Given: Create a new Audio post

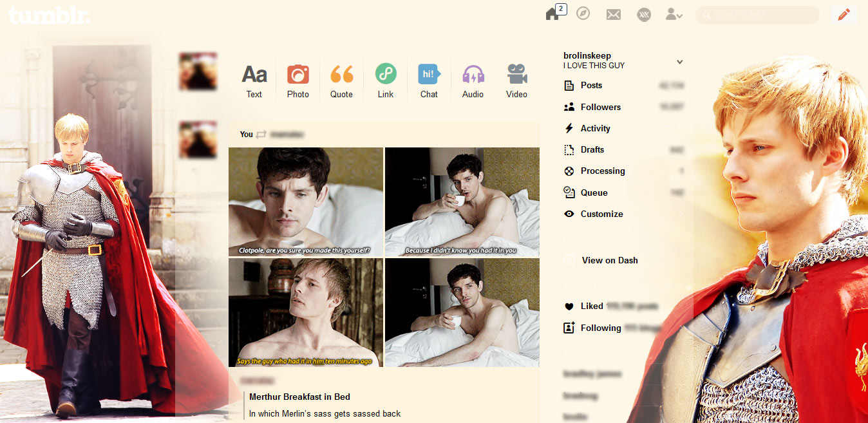Looking at the screenshot, I should click(x=473, y=81).
